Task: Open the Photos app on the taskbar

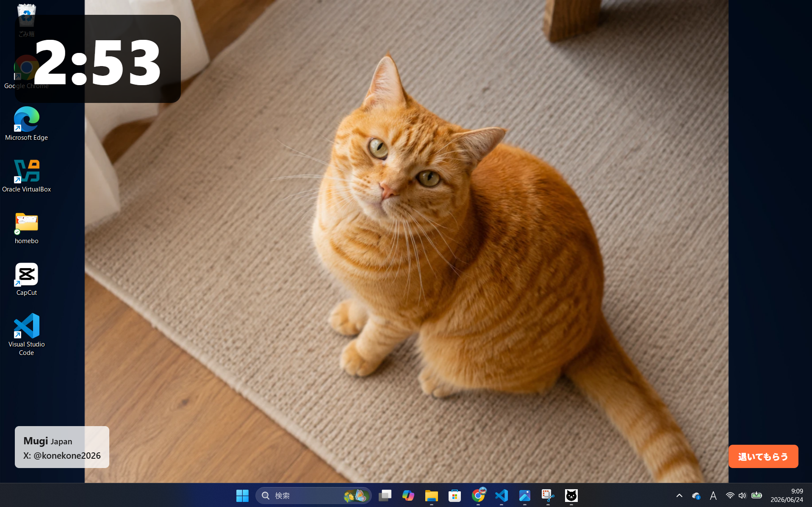Action: [x=525, y=496]
